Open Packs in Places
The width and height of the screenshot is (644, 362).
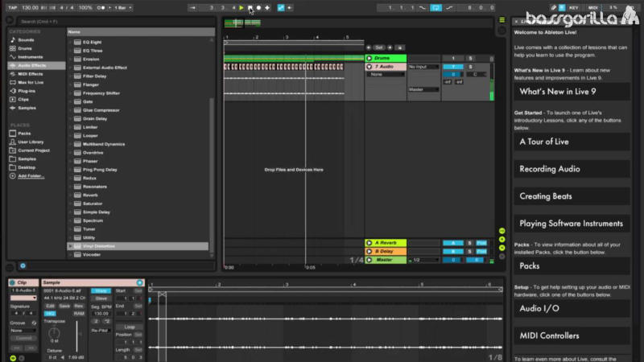point(24,134)
